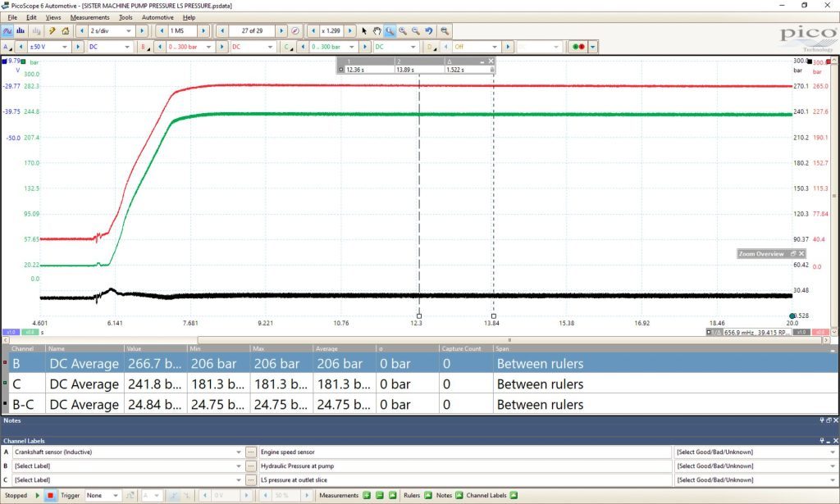Switch to Spectrum mode icon
Screen dimensions: 840x504
click(21, 31)
